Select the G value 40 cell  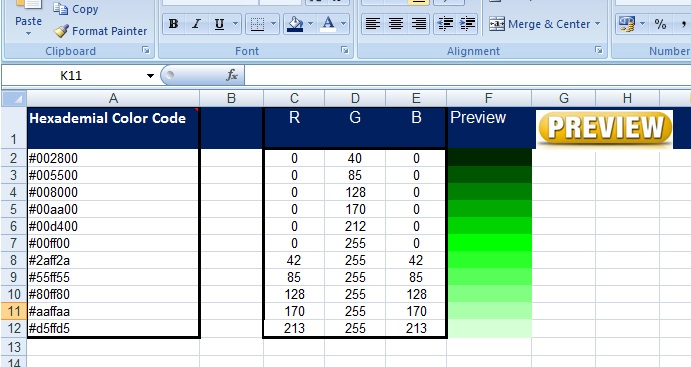point(355,158)
